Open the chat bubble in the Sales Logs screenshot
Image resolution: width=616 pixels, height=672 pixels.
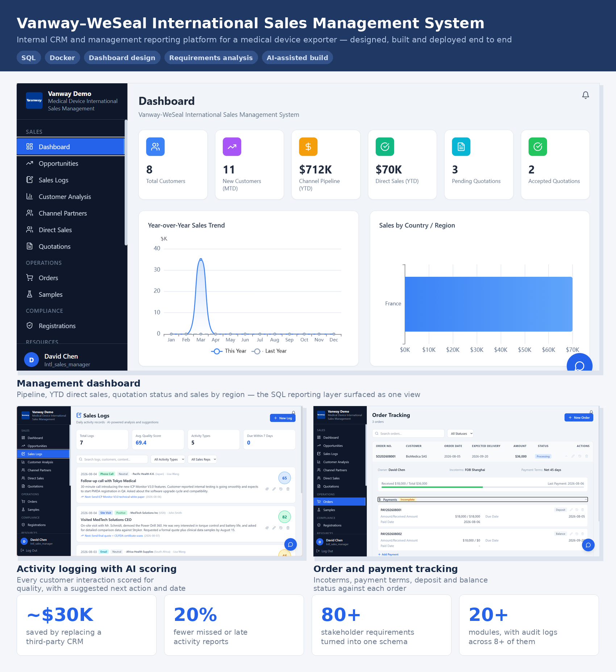[291, 544]
